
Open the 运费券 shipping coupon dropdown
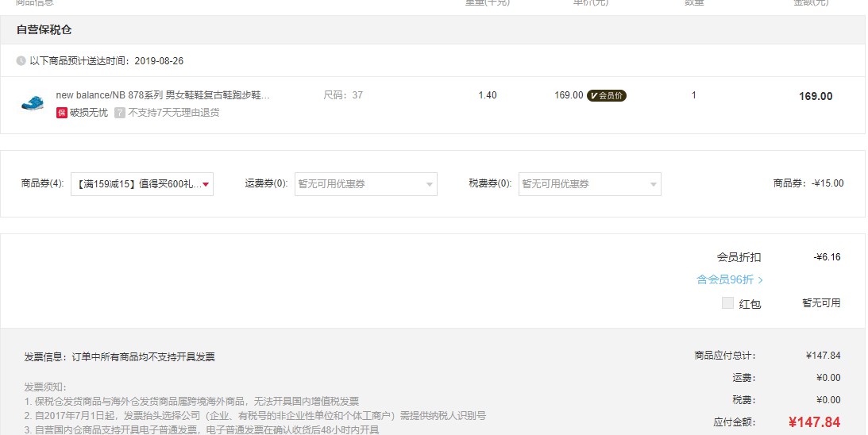(x=366, y=184)
